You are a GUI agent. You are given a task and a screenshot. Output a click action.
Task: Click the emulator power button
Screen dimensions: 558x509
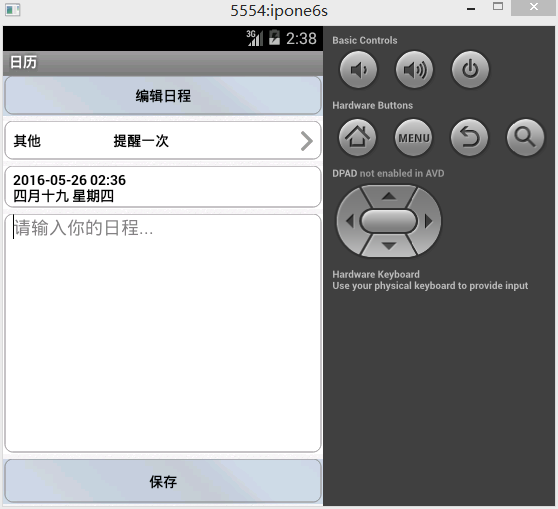click(470, 69)
